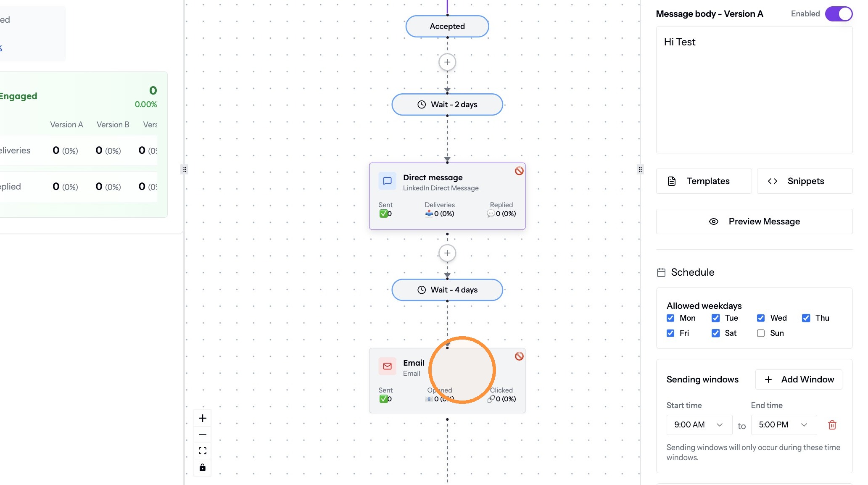Enable the Sun weekday

pyautogui.click(x=761, y=333)
